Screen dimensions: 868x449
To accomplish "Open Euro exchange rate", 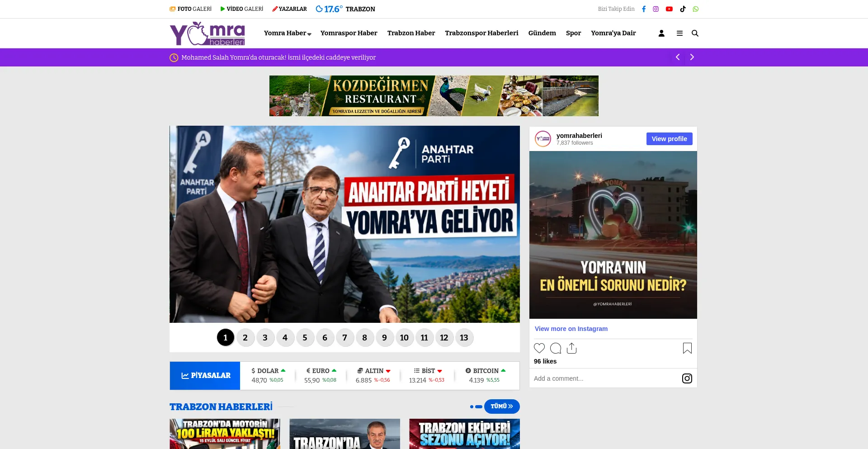I will point(321,375).
